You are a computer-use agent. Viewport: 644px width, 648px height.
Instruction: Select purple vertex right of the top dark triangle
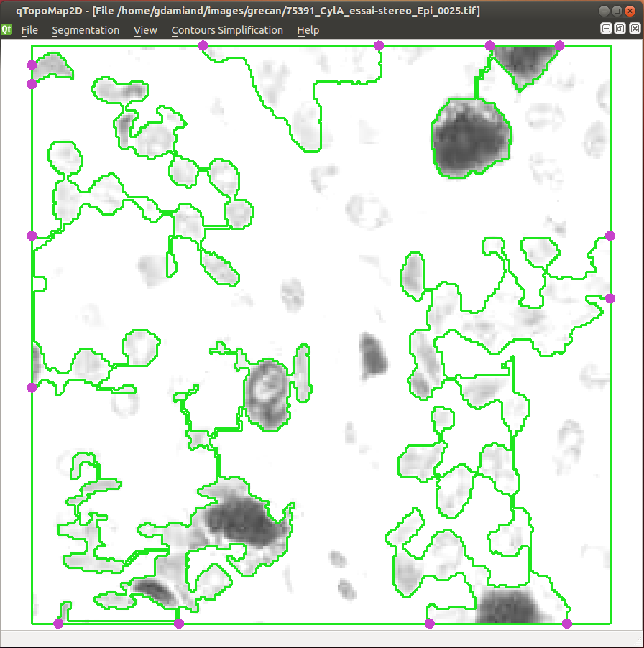[x=560, y=46]
